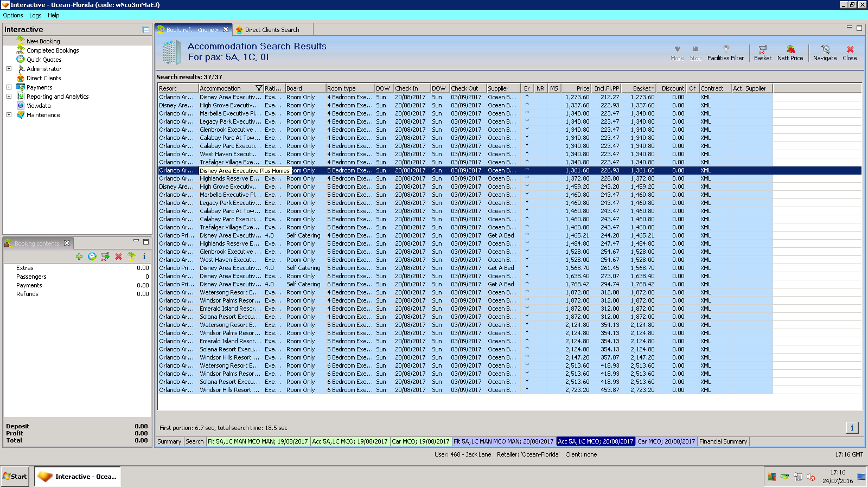
Task: Open the Options menu
Action: [x=13, y=15]
